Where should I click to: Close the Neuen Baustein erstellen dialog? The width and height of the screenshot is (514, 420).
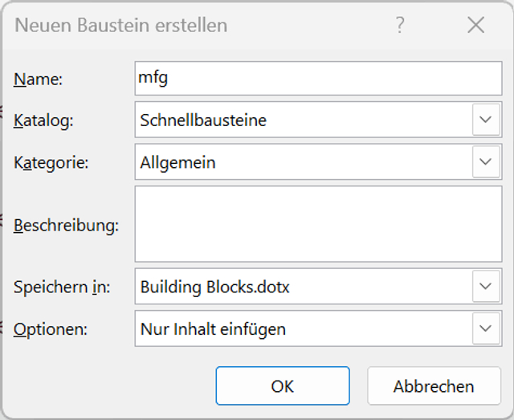coord(475,25)
